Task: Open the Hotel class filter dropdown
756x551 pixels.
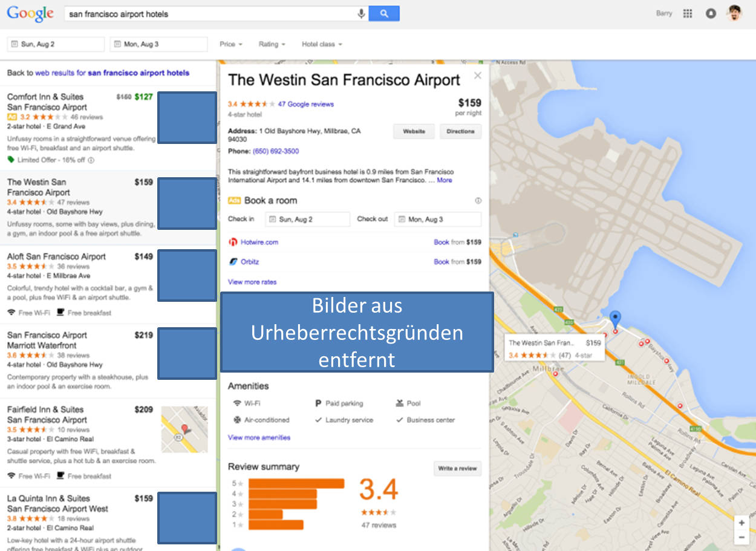Action: point(321,44)
